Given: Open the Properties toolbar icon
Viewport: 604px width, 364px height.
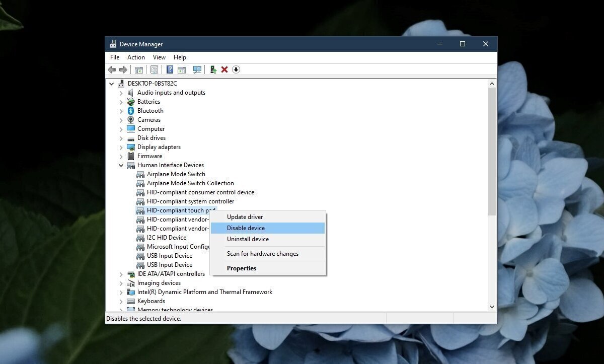Looking at the screenshot, I should tap(154, 69).
